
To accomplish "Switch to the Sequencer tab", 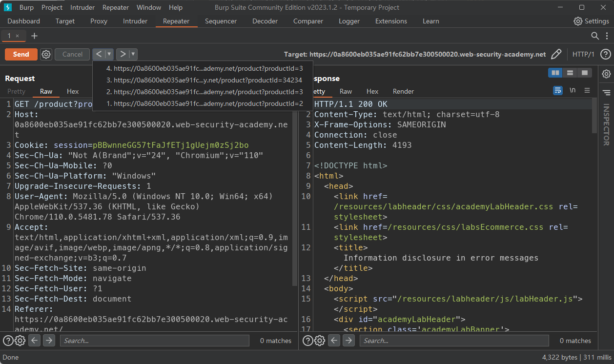I will click(x=221, y=21).
